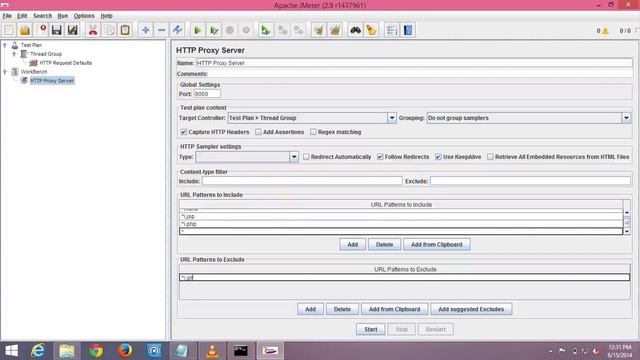640x360 pixels.
Task: Collapse the WorkBench tree node
Action: coord(5,72)
